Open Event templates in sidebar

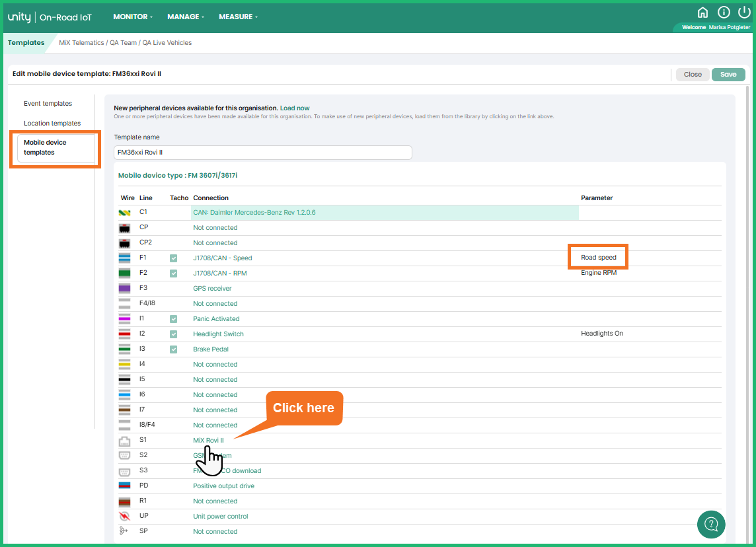click(x=48, y=104)
